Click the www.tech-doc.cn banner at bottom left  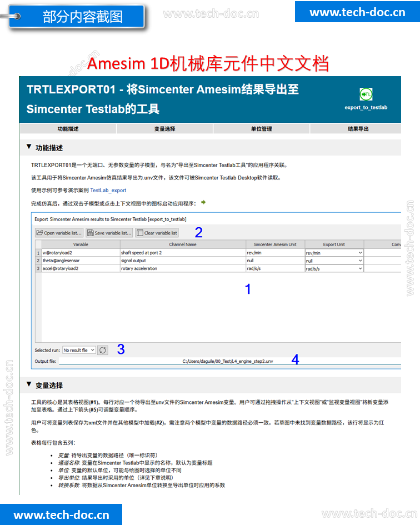point(61,514)
